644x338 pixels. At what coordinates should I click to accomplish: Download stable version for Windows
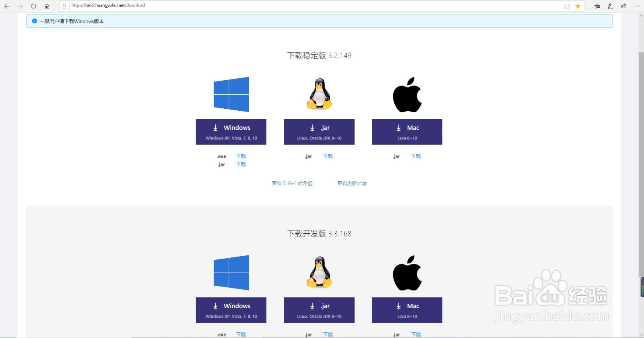231,132
